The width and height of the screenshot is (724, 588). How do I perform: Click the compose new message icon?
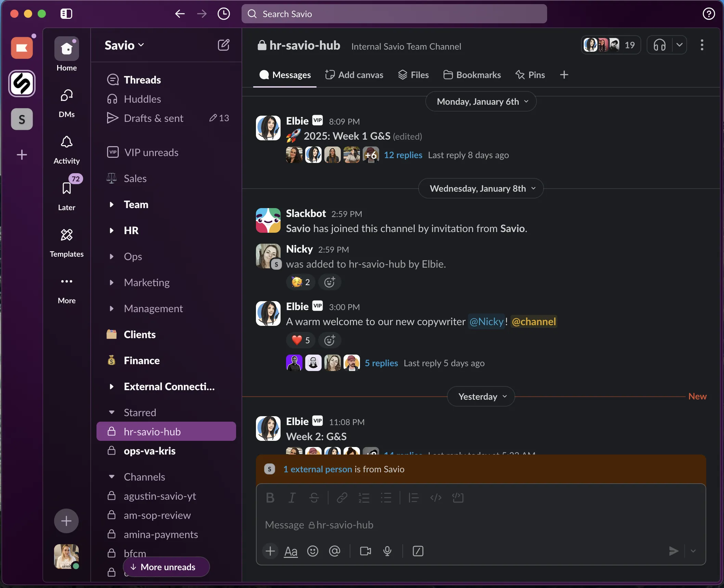(223, 45)
